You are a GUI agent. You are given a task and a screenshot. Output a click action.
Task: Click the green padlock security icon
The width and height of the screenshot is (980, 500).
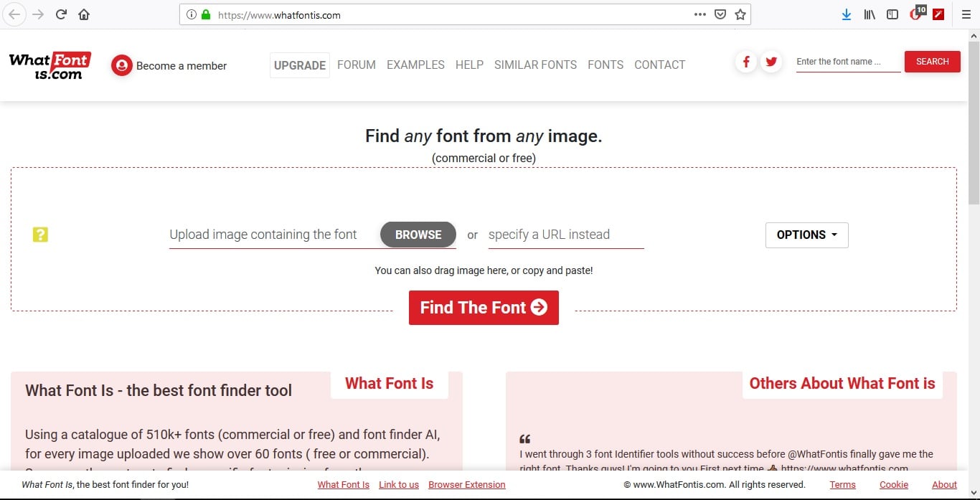[206, 14]
